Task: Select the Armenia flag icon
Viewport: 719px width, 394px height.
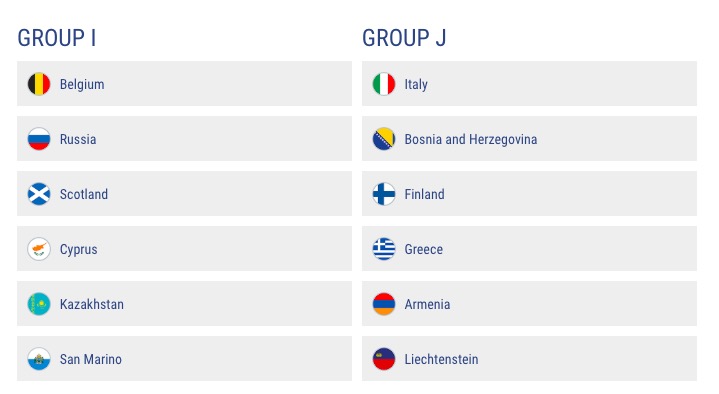Action: coord(384,304)
